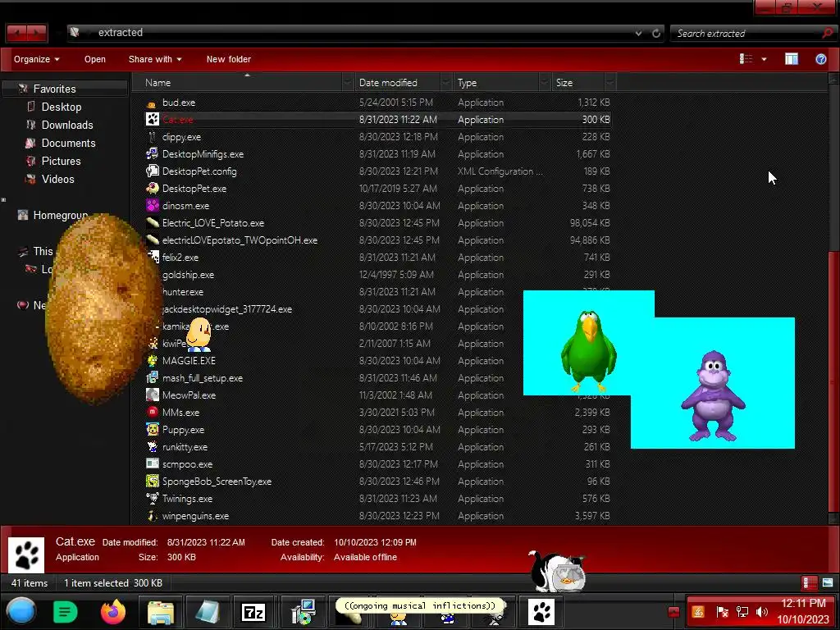This screenshot has width=840, height=630.
Task: Click the MeowPal.exe icon
Action: coord(152,395)
